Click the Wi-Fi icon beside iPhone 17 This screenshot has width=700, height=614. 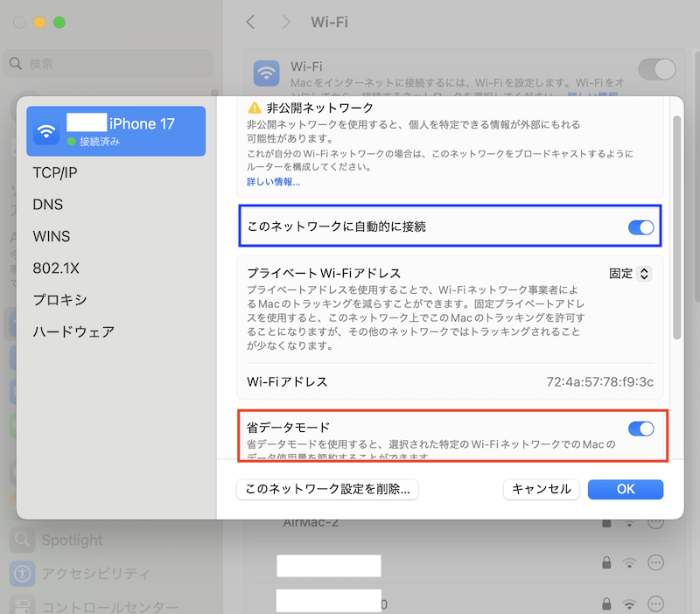point(46,132)
